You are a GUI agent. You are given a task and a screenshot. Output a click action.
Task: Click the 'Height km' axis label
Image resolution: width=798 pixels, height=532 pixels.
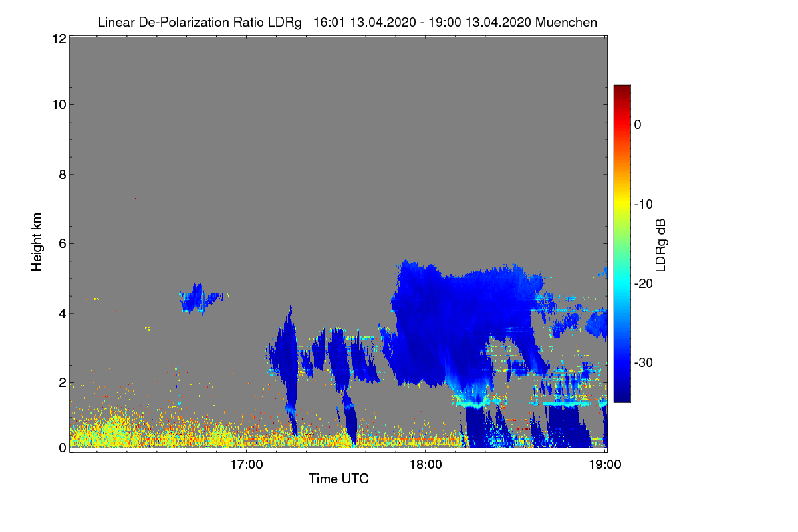37,242
